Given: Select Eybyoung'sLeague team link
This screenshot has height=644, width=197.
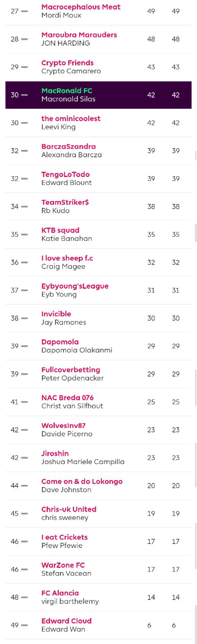Looking at the screenshot, I should (x=75, y=286).
